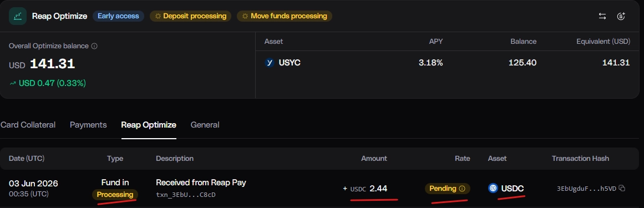Click the Transaction Hash column header
This screenshot has height=208, width=644.
pyautogui.click(x=580, y=158)
